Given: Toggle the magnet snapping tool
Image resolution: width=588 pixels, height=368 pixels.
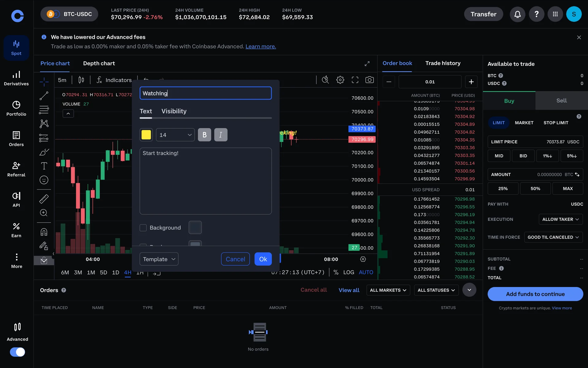Looking at the screenshot, I should [x=44, y=232].
